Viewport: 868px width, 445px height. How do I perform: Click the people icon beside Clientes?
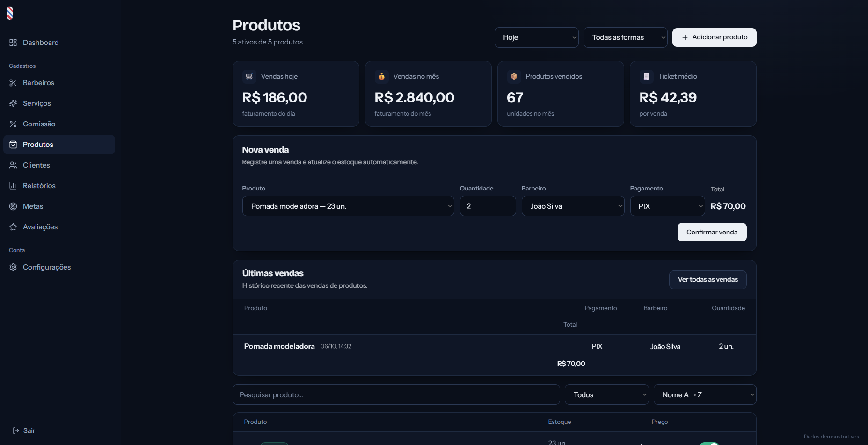pos(13,165)
